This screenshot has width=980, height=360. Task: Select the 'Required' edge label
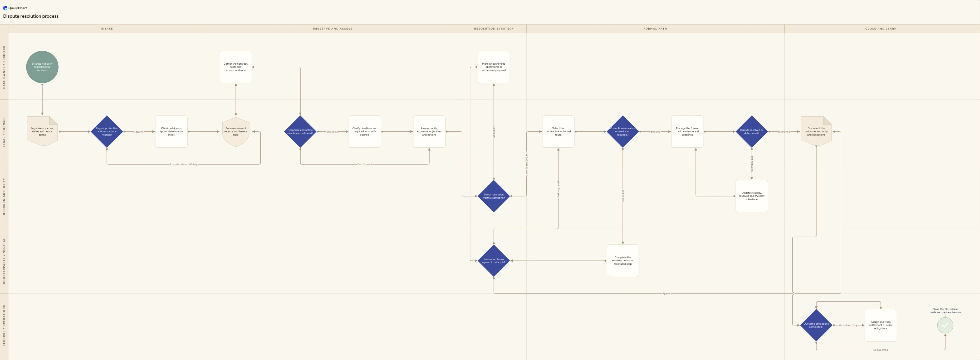point(623,196)
